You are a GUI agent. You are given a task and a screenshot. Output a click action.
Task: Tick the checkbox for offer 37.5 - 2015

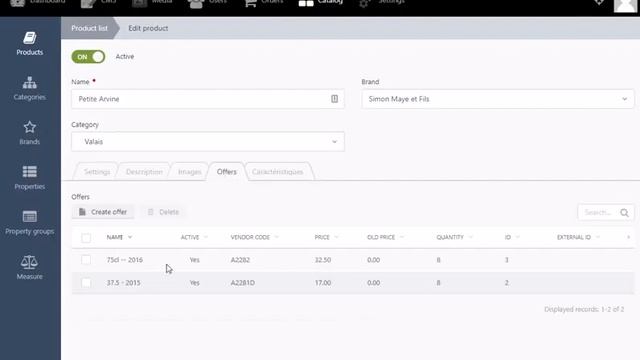tap(86, 282)
